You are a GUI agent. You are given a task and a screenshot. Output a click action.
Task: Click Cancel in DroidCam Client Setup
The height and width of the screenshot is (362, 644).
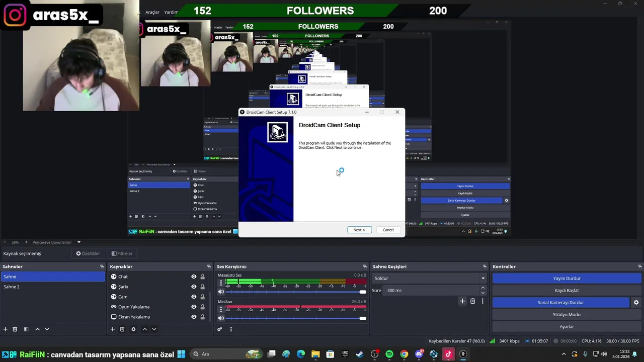click(x=388, y=230)
